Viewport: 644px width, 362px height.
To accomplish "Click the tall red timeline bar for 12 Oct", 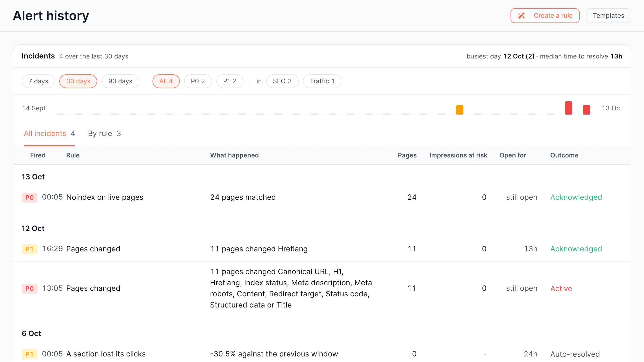I will click(569, 108).
